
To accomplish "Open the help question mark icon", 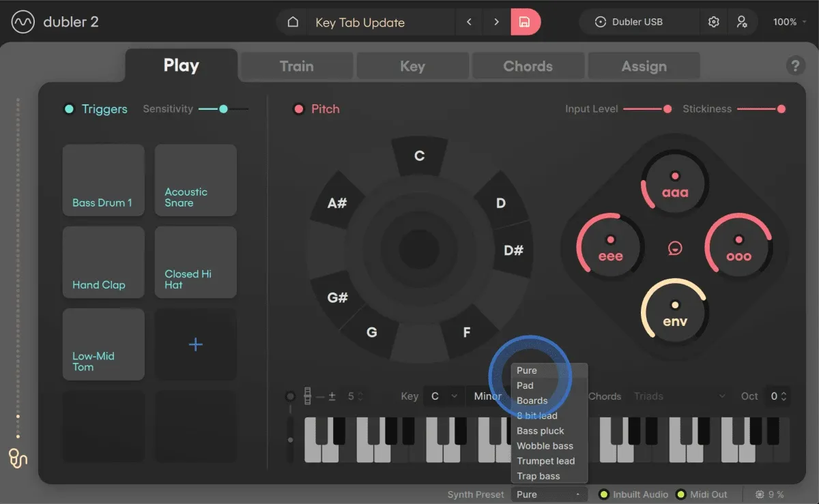I will tap(794, 65).
